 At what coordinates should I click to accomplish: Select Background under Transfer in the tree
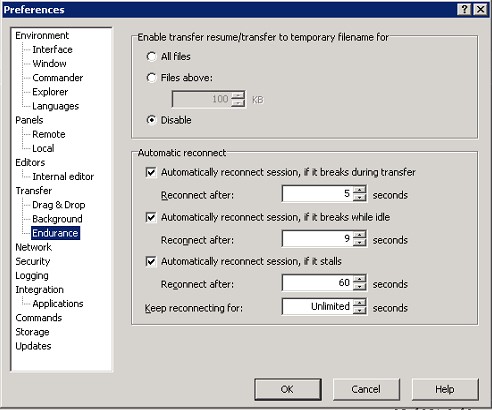(x=57, y=219)
